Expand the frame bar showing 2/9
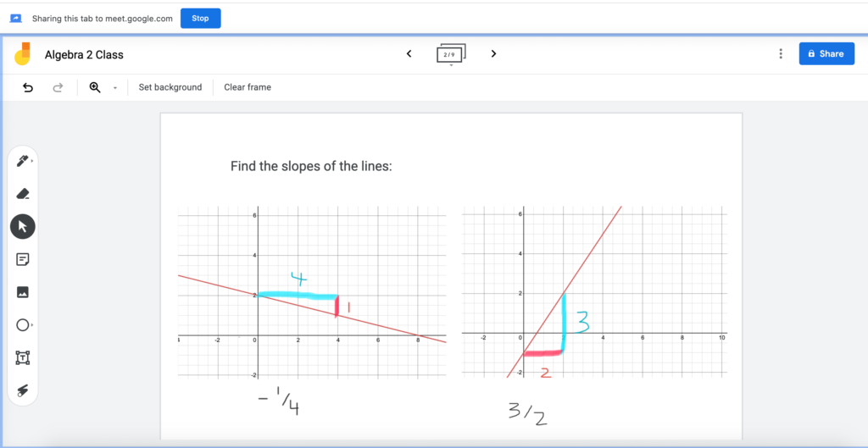 pyautogui.click(x=451, y=54)
